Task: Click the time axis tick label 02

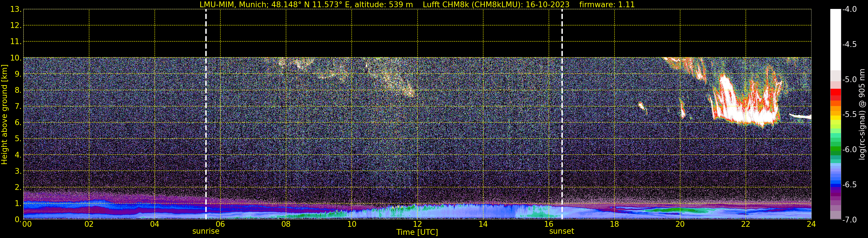Action: coord(89,224)
